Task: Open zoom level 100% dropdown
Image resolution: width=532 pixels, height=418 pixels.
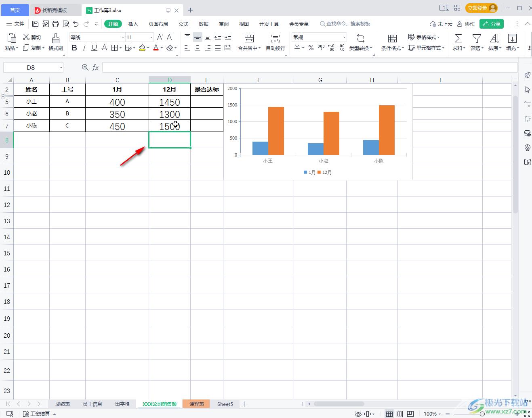Action: click(432, 414)
